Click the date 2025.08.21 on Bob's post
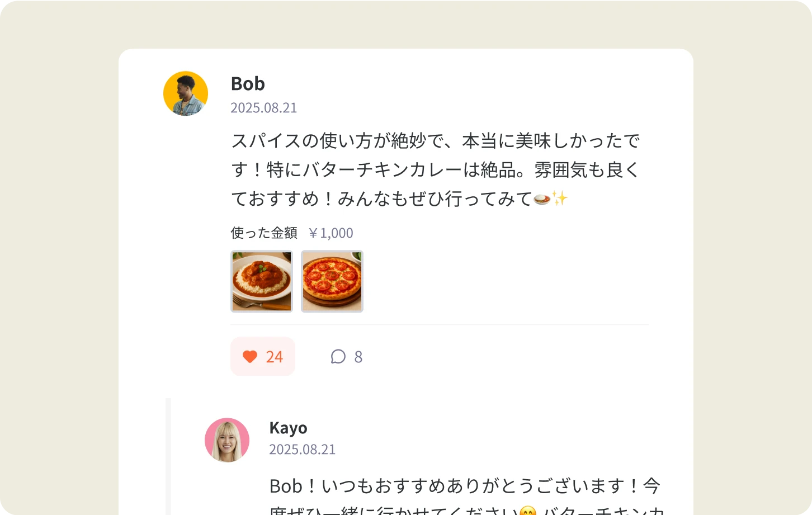Image resolution: width=812 pixels, height=515 pixels. pos(264,107)
